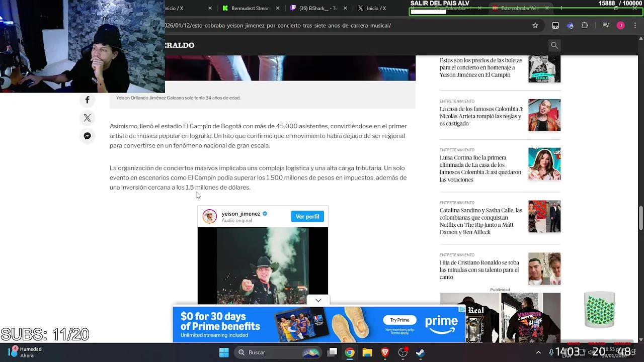Image resolution: width=644 pixels, height=362 pixels.
Task: Click Try Prime button in the ad
Action: [x=400, y=320]
